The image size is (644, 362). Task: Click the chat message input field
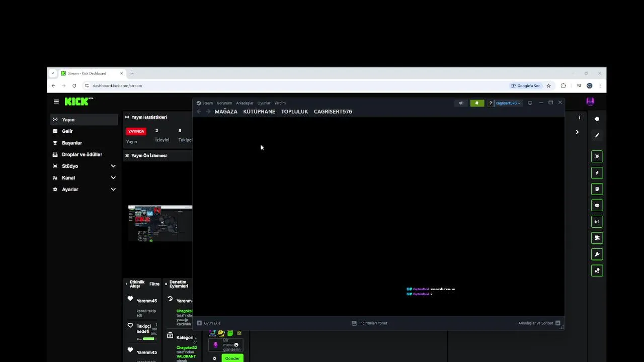click(x=226, y=345)
